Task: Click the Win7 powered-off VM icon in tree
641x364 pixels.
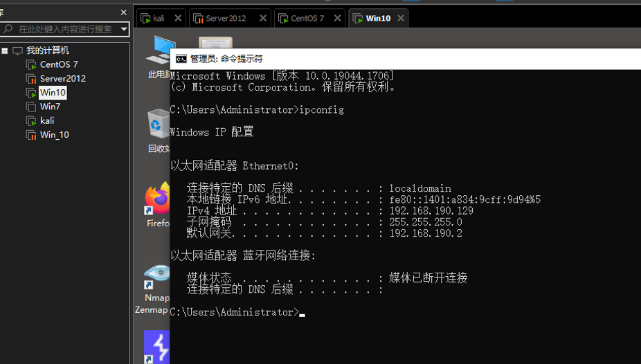Action: [x=31, y=107]
